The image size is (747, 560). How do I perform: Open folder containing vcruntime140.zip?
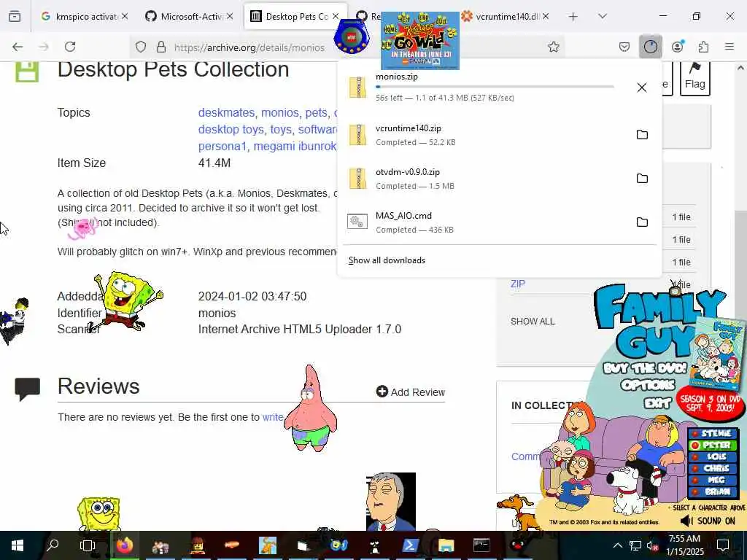(642, 135)
